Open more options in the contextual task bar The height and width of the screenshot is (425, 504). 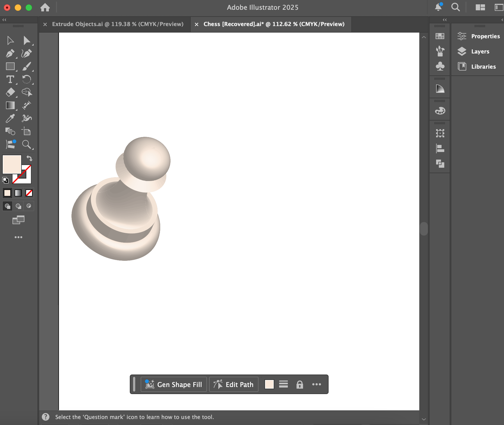pos(317,384)
